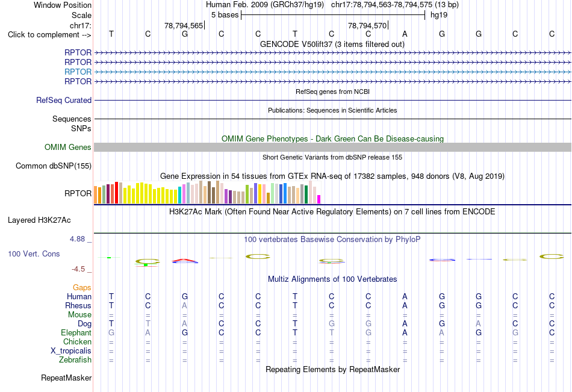The height and width of the screenshot is (392, 572).
Task: Click the orange 'Gaps' label
Action: [x=82, y=288]
